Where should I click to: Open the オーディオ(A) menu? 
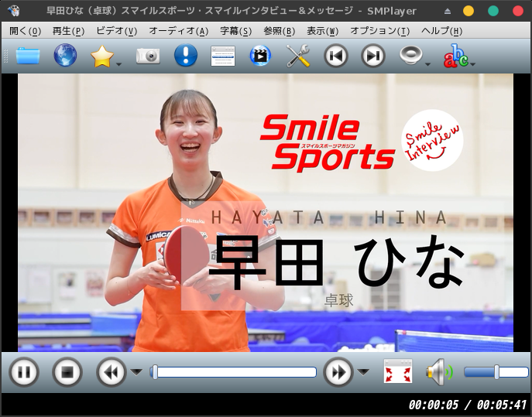[x=178, y=31]
